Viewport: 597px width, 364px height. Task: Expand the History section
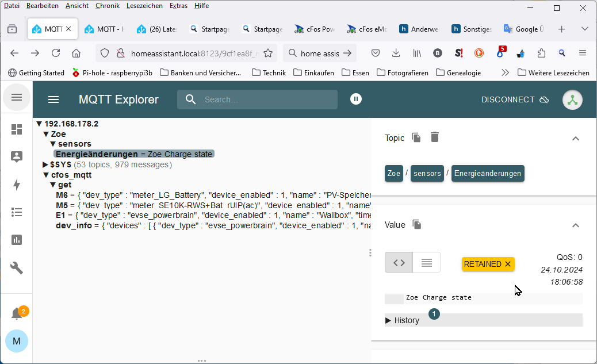[x=403, y=320]
